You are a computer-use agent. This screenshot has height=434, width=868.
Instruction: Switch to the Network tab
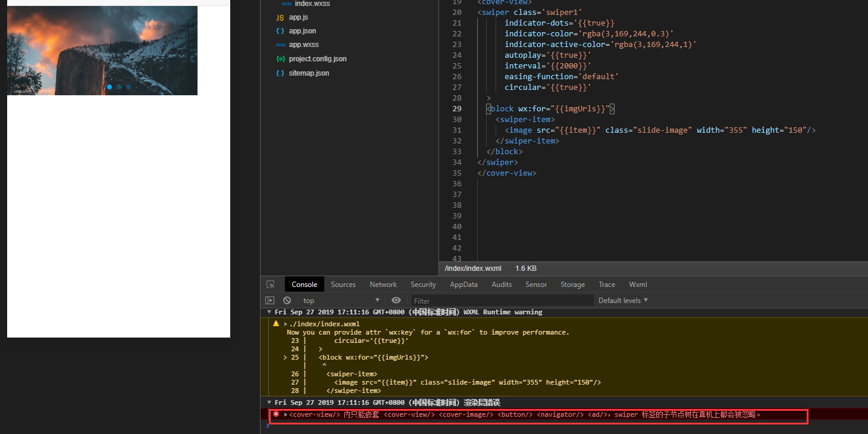pyautogui.click(x=383, y=285)
